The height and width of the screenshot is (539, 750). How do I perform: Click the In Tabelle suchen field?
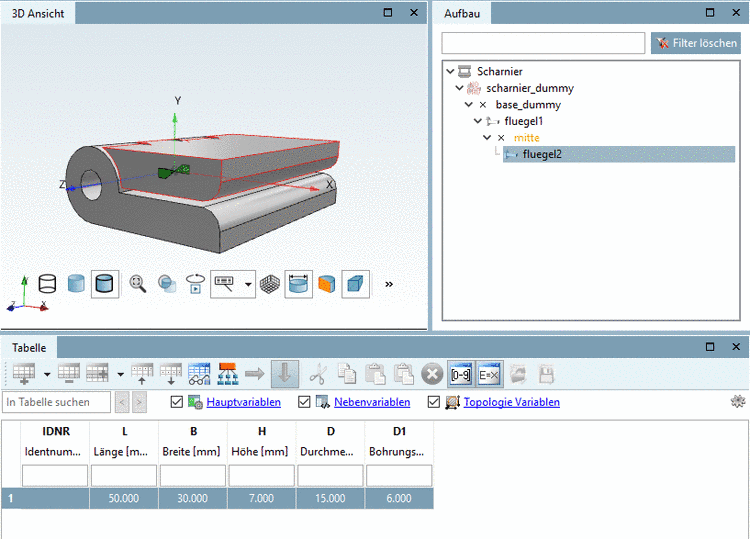pyautogui.click(x=58, y=402)
